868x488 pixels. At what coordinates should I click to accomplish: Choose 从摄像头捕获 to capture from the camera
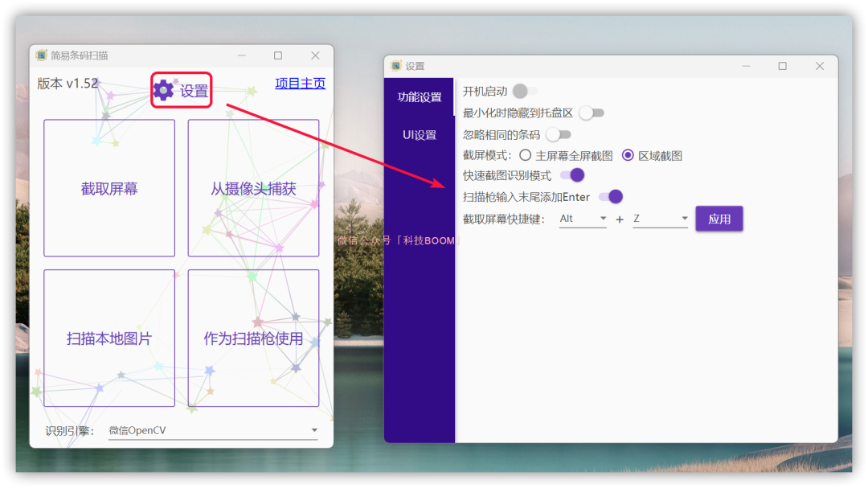pyautogui.click(x=253, y=188)
